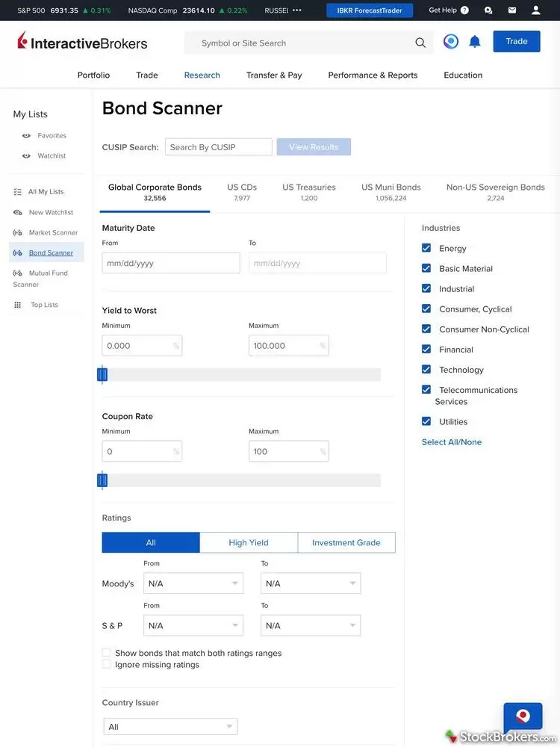Click the Mutual Fund Scanner radar icon
560x747 pixels.
coord(18,273)
